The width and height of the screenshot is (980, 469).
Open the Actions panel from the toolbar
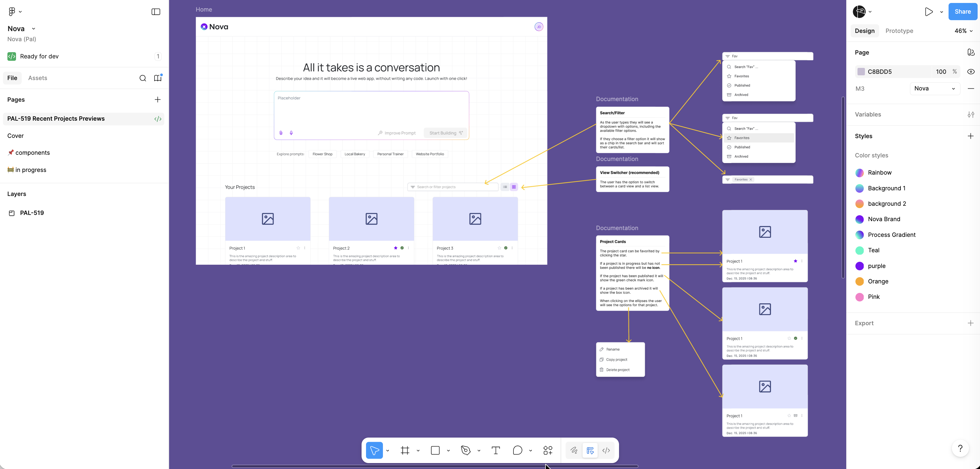pos(548,450)
